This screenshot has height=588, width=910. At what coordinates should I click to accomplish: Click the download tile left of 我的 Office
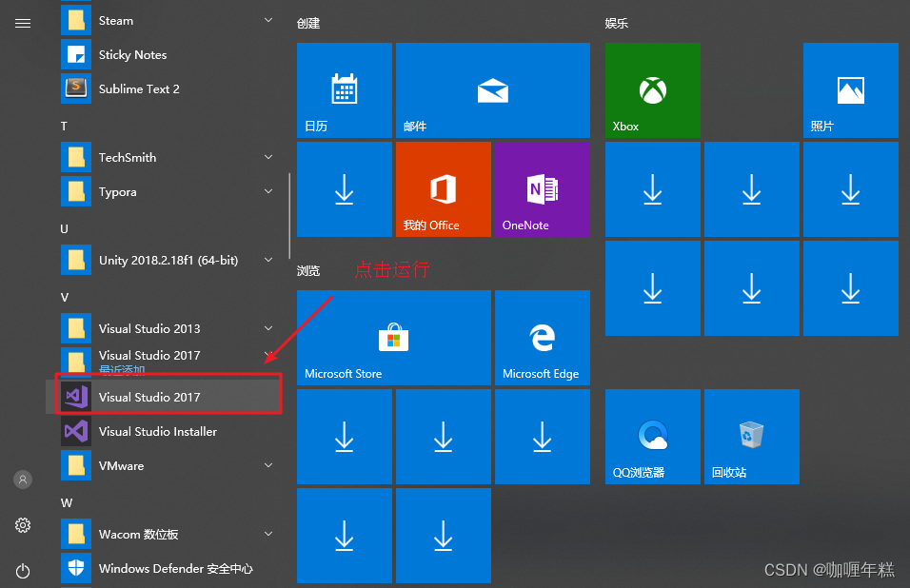click(x=345, y=189)
